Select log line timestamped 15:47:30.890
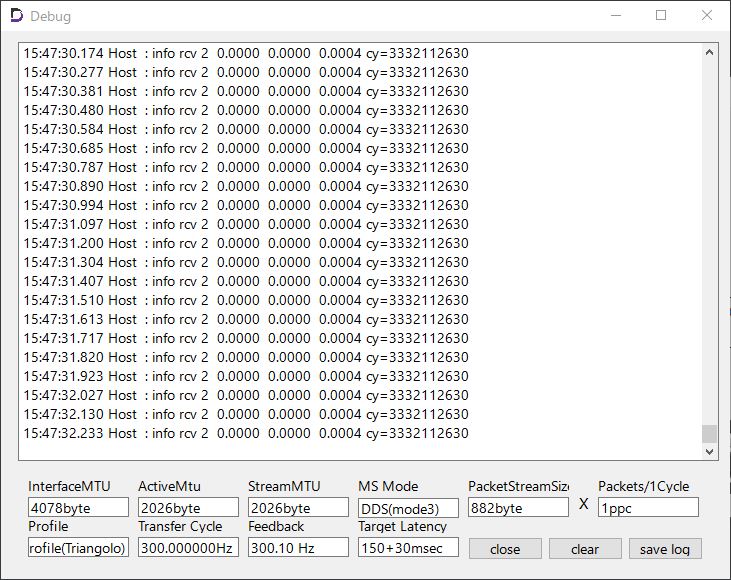 [x=246, y=186]
